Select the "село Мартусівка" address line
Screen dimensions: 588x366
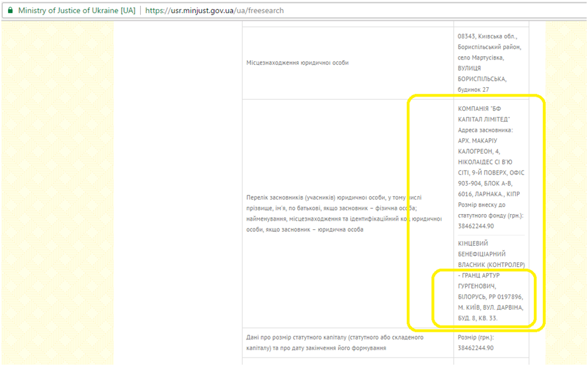point(485,57)
